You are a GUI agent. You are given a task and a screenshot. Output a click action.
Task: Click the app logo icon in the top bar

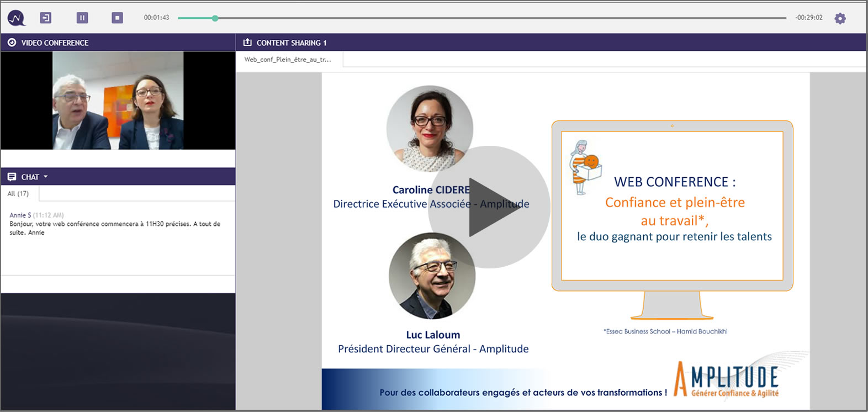click(16, 18)
